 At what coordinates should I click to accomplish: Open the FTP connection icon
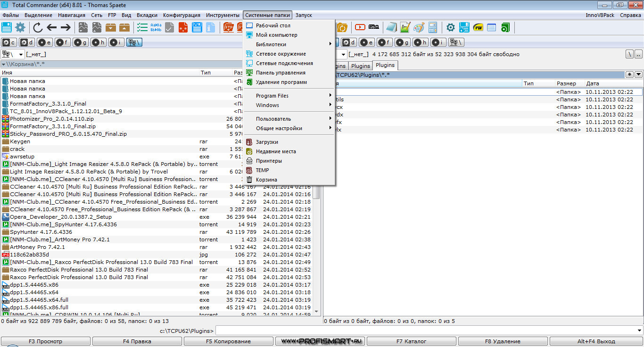point(228,27)
